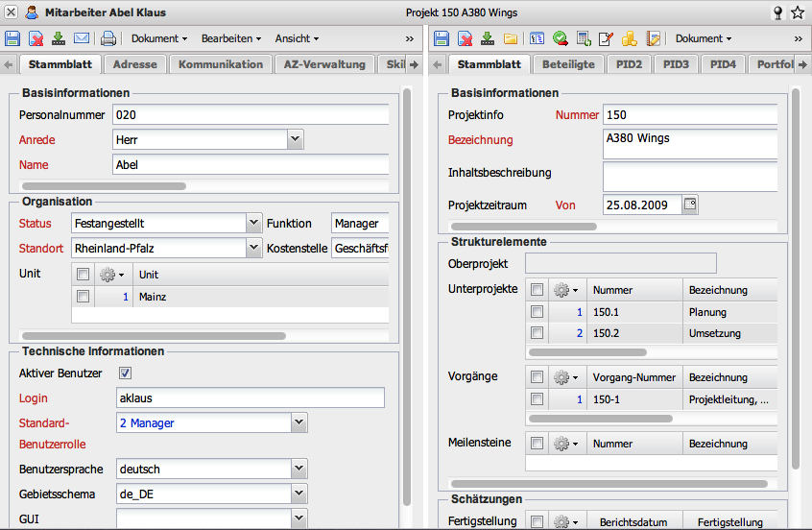Viewport: 812px width, 530px height.
Task: Click the printer icon in employee toolbar
Action: [x=108, y=38]
